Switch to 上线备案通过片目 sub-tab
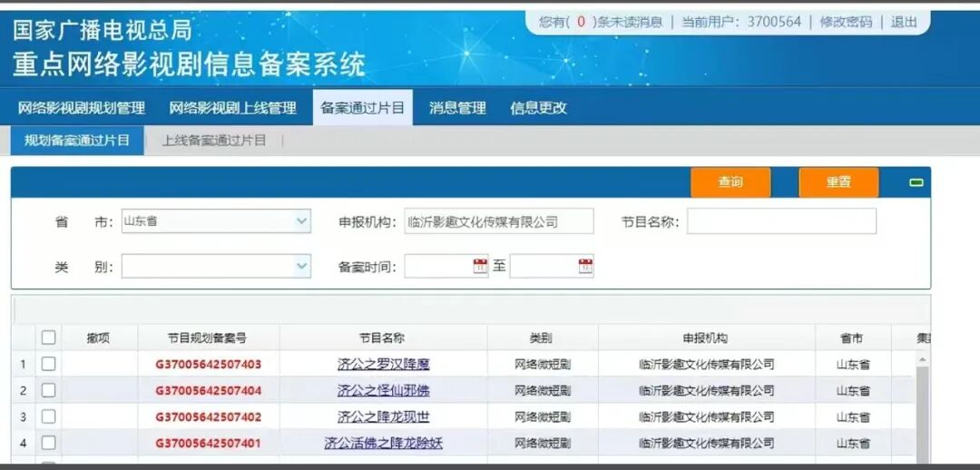980x470 pixels. [x=214, y=141]
